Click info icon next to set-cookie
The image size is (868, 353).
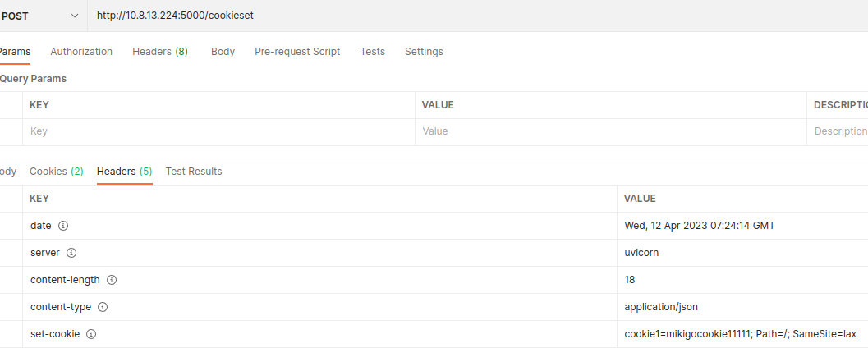click(x=91, y=334)
